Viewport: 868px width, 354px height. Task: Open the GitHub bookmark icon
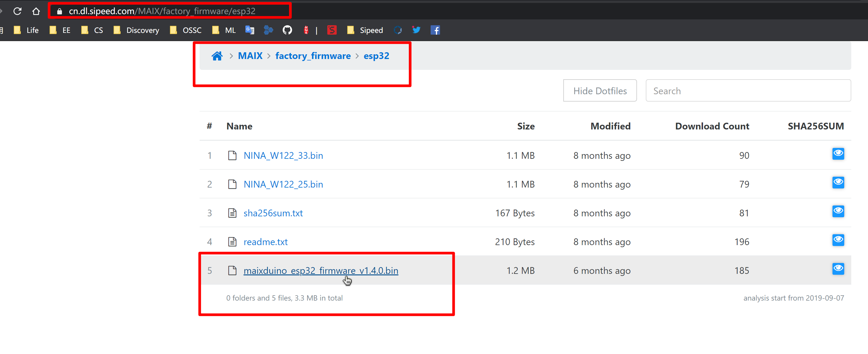(287, 30)
